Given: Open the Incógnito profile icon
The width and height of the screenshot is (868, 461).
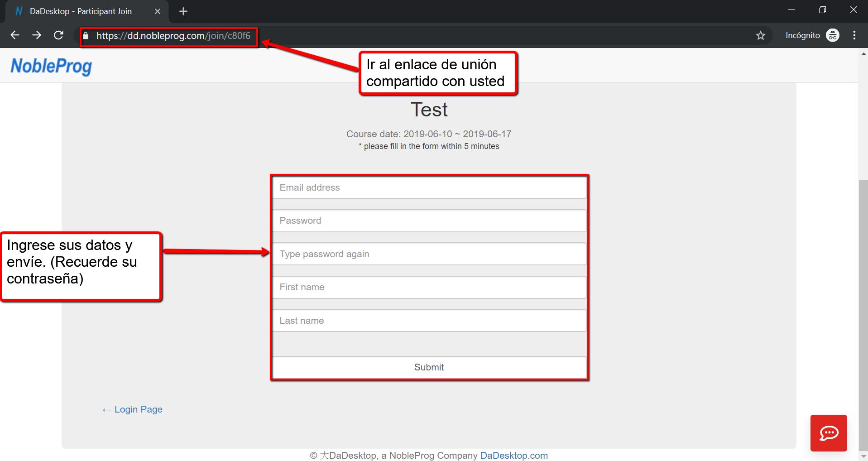Looking at the screenshot, I should coord(832,35).
